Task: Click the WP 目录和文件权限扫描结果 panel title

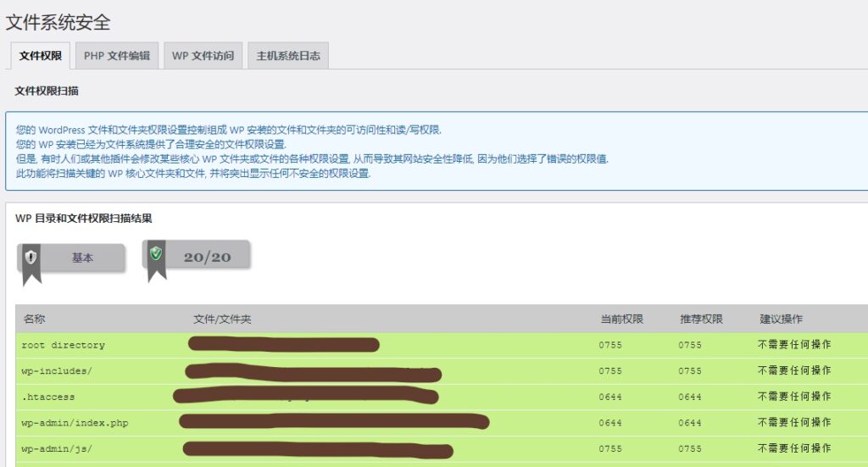Action: click(84, 218)
